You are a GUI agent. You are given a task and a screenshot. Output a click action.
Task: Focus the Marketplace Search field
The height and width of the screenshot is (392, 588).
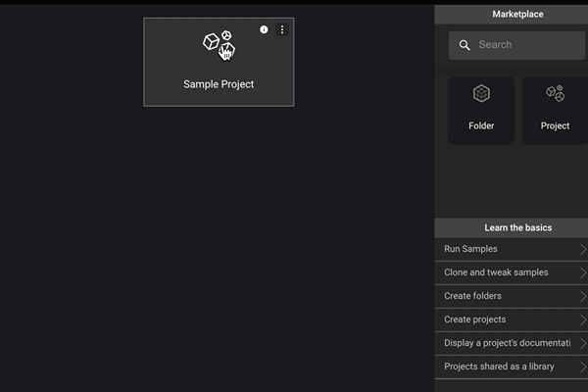pyautogui.click(x=524, y=45)
